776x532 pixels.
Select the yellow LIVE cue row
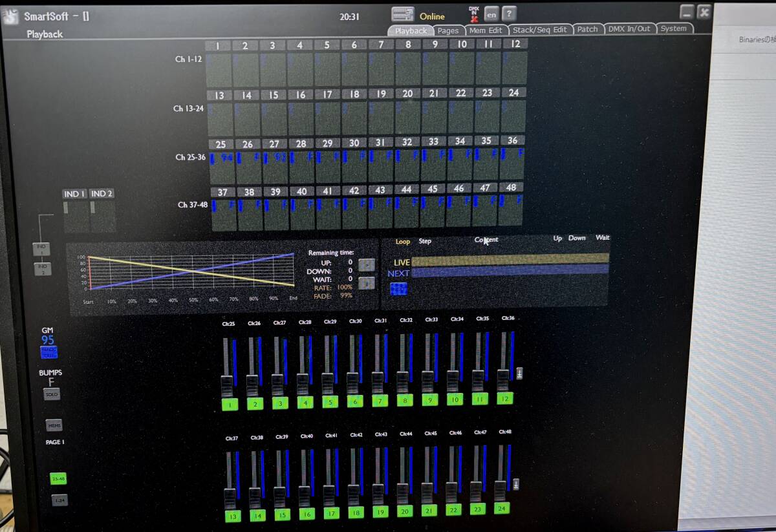[x=510, y=260]
